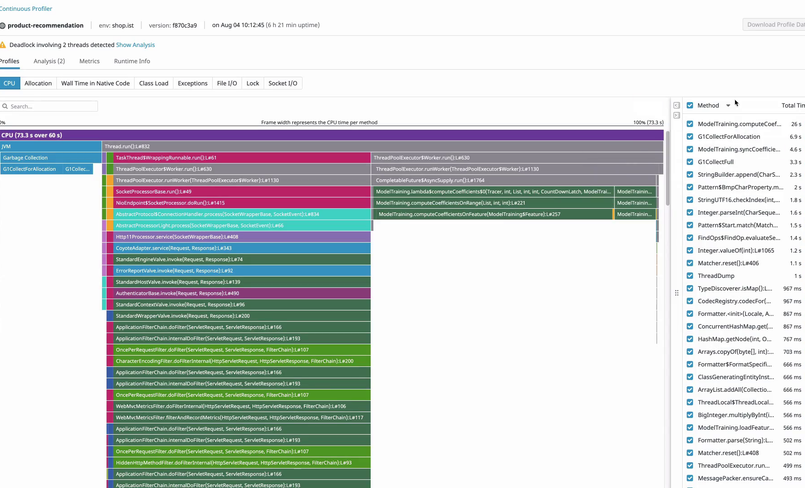Select ErrorReportValve.invoke frame

[242, 271]
